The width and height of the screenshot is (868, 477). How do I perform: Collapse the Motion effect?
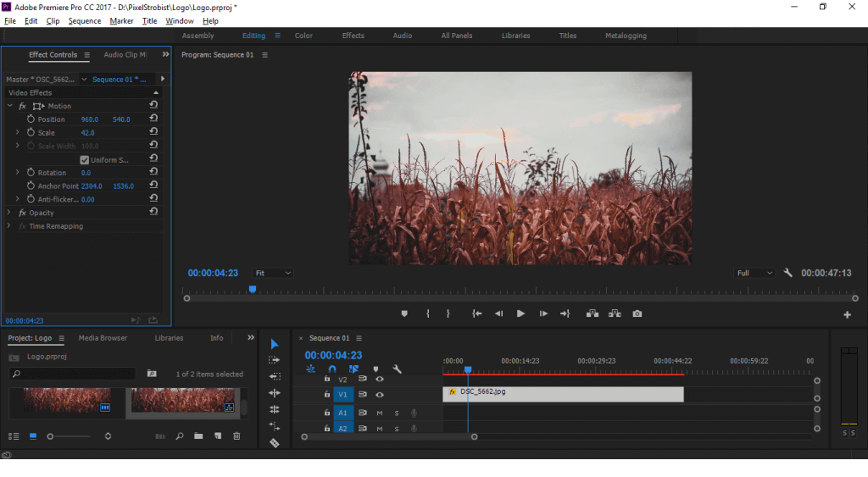(9, 106)
